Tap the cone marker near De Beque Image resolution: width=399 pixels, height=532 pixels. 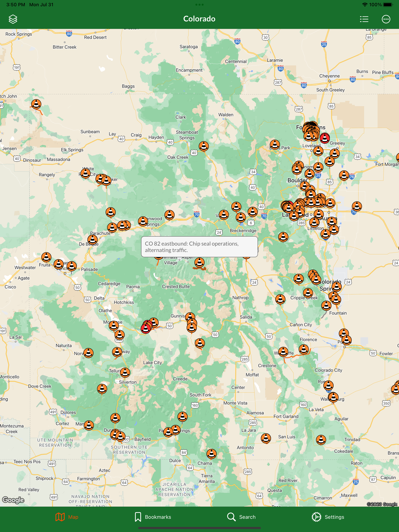point(92,239)
